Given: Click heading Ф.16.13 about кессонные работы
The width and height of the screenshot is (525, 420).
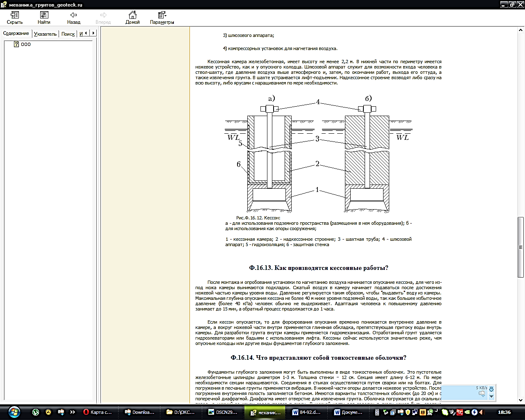Looking at the screenshot, I should pyautogui.click(x=318, y=268).
